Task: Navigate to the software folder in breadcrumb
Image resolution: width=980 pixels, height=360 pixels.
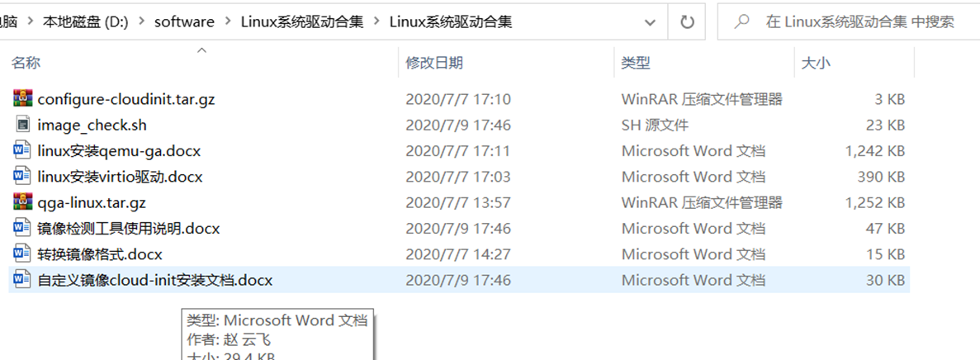Action: pos(184,22)
